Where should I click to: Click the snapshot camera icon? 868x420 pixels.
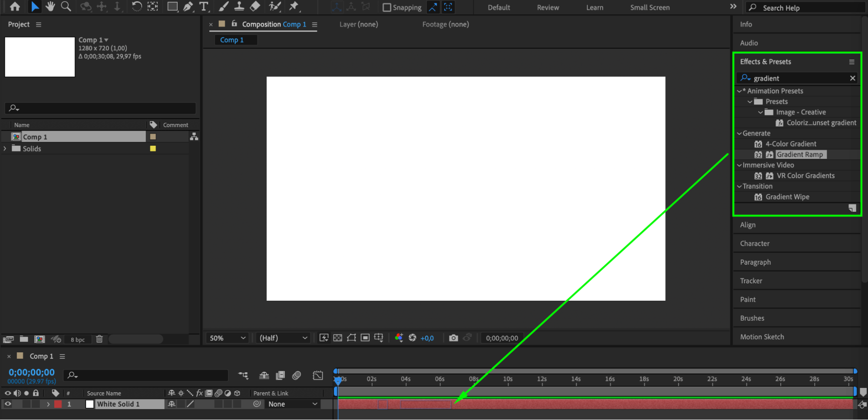pos(453,338)
